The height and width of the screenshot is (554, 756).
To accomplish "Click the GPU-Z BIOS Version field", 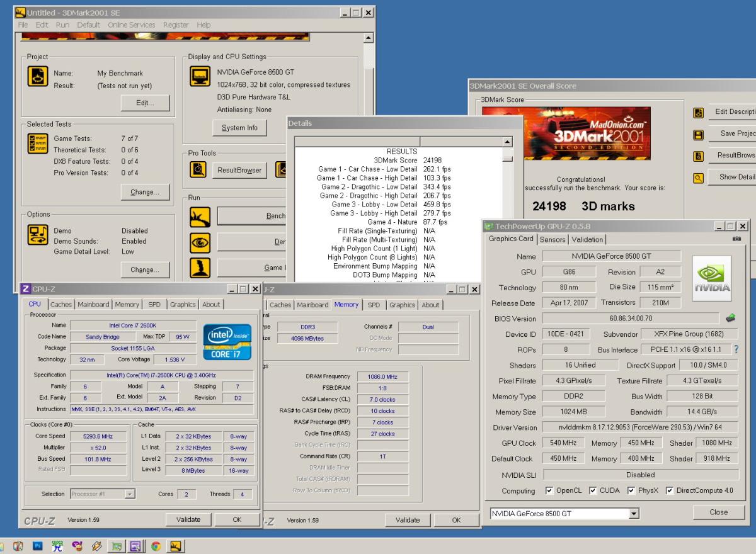I will point(632,319).
